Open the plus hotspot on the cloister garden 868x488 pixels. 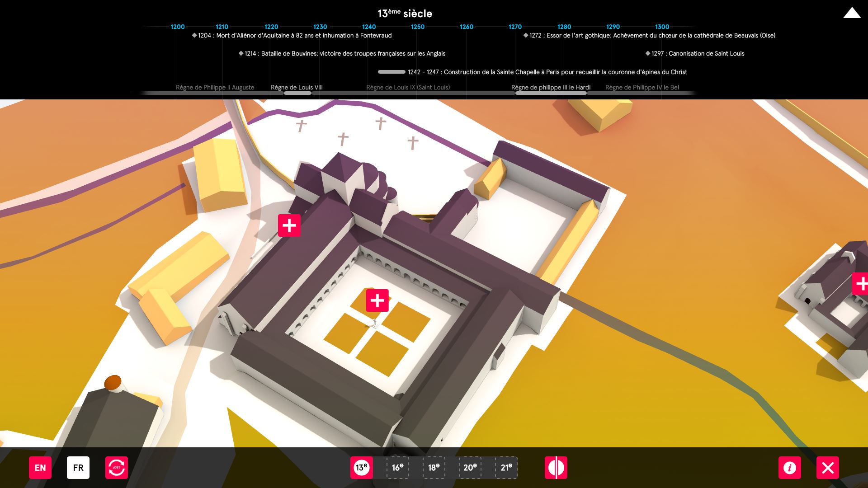[x=377, y=300]
